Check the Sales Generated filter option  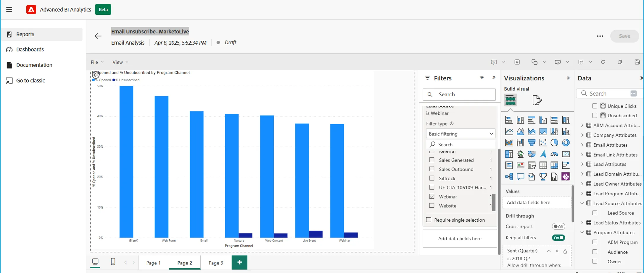(x=432, y=160)
